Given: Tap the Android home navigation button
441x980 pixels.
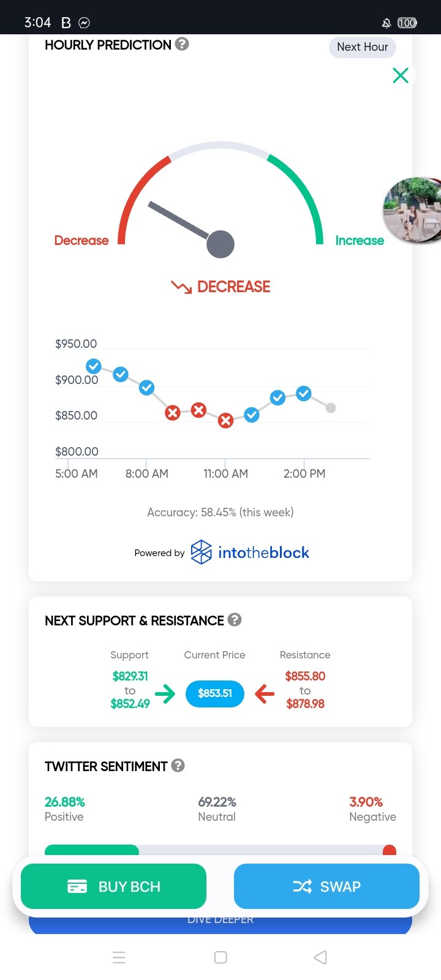Looking at the screenshot, I should (x=221, y=957).
